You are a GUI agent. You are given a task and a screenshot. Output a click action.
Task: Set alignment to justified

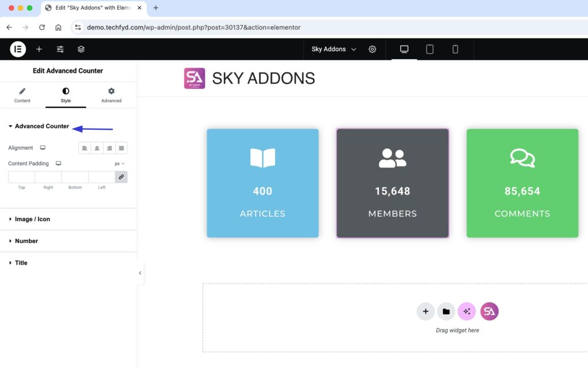pyautogui.click(x=122, y=148)
